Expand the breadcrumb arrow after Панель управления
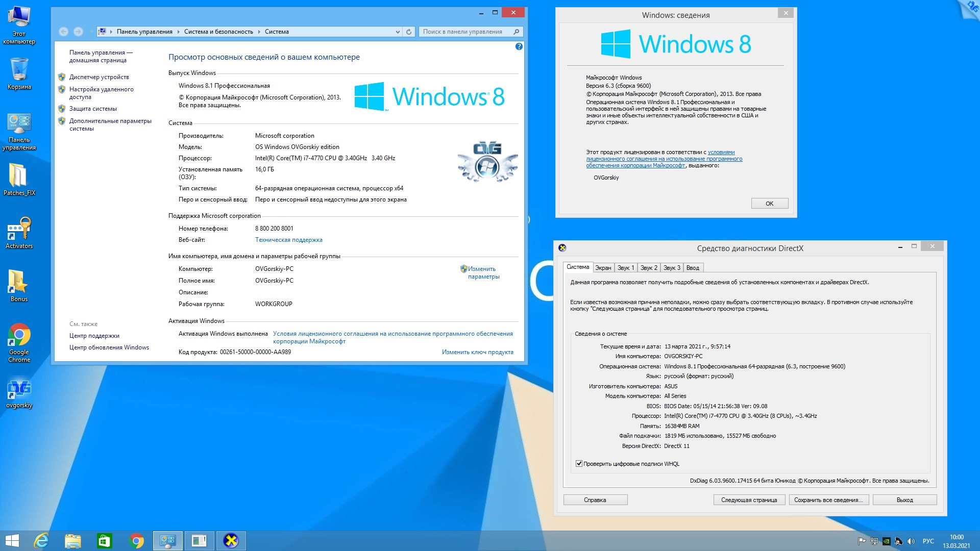This screenshot has height=551, width=980. (178, 32)
